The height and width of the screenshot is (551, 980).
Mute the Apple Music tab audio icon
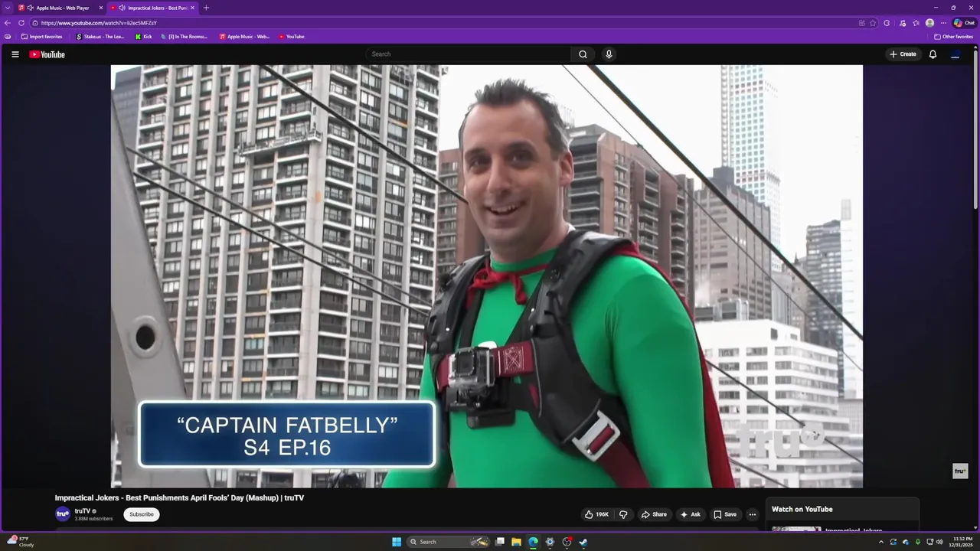(x=31, y=8)
